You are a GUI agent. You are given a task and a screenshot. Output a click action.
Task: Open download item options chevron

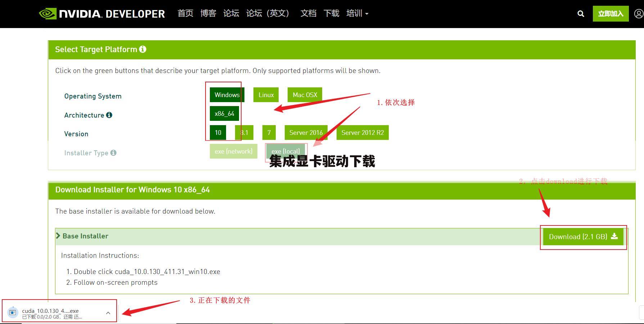(x=108, y=313)
